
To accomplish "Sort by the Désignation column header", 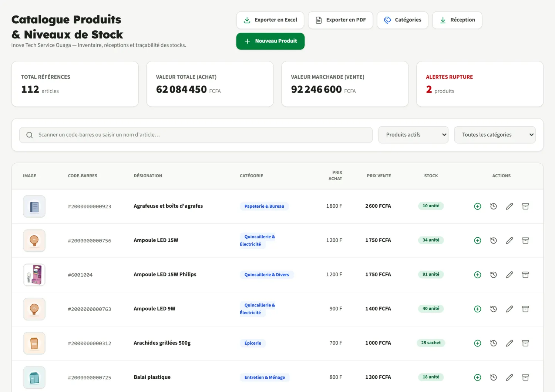I will coord(148,176).
